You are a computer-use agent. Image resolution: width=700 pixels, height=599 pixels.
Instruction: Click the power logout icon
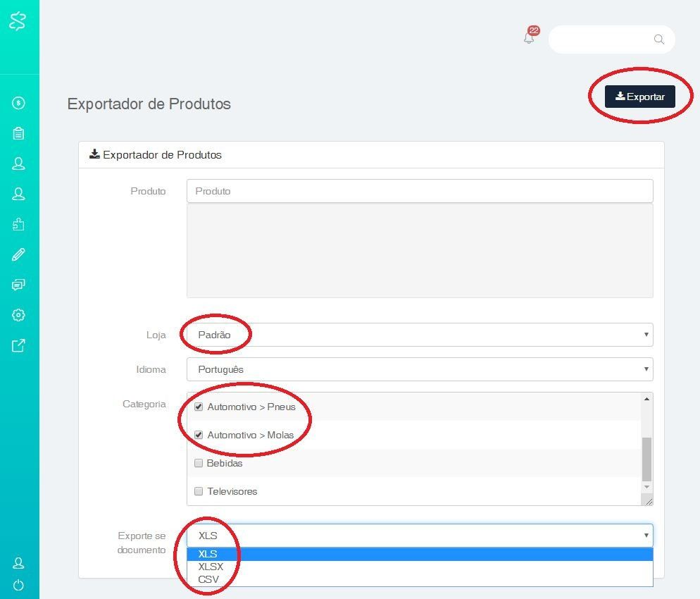click(x=18, y=585)
